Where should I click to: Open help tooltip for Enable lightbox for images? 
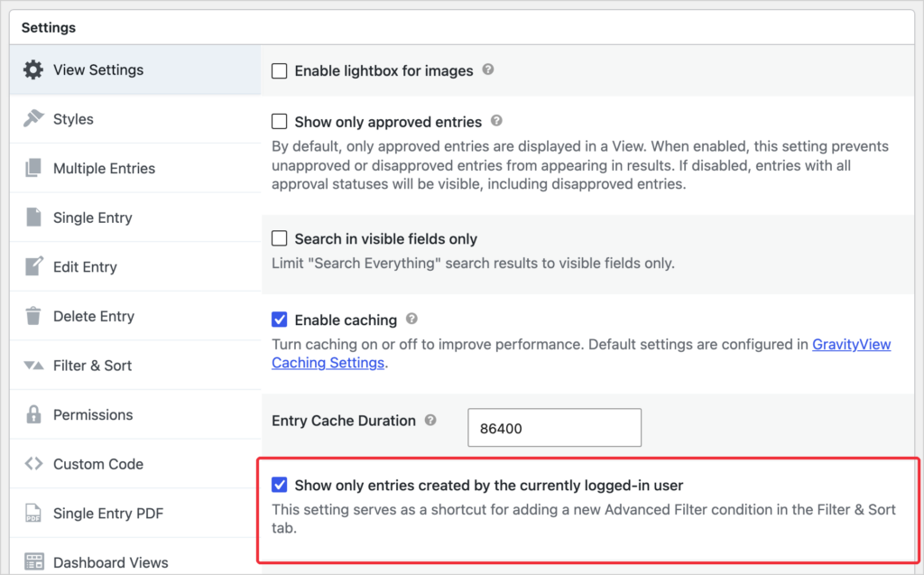pyautogui.click(x=488, y=70)
